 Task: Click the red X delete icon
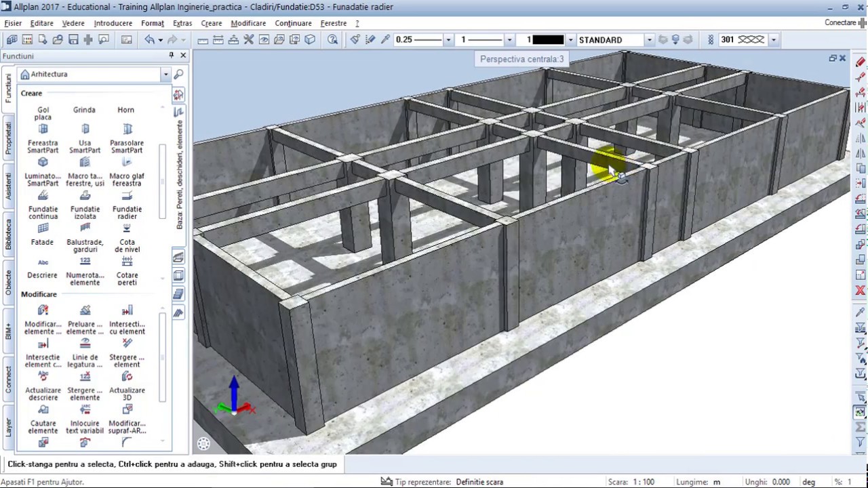coord(861,290)
